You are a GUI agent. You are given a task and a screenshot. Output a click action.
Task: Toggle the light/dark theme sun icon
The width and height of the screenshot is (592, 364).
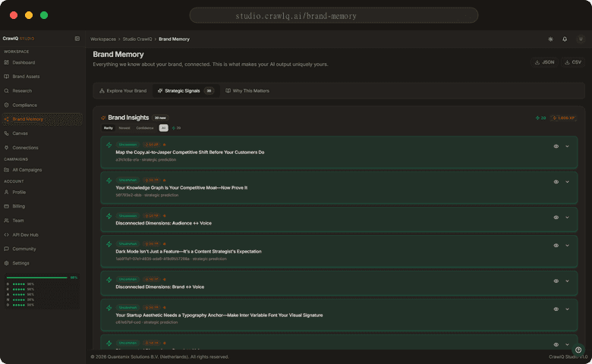[x=550, y=39]
